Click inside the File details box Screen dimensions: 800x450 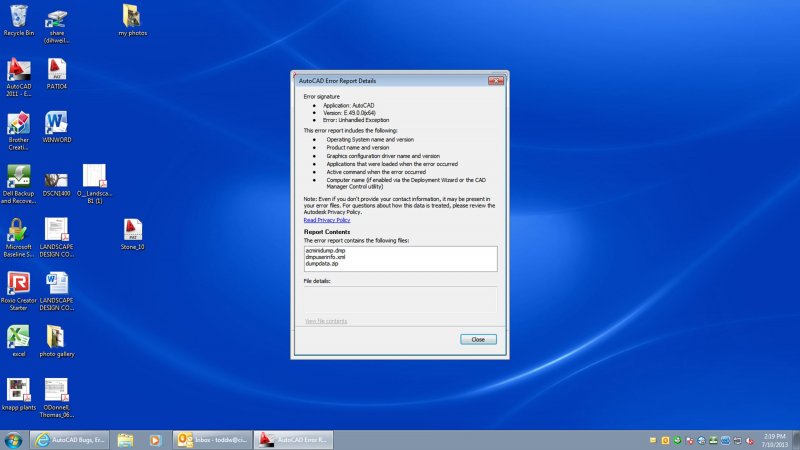[401, 299]
